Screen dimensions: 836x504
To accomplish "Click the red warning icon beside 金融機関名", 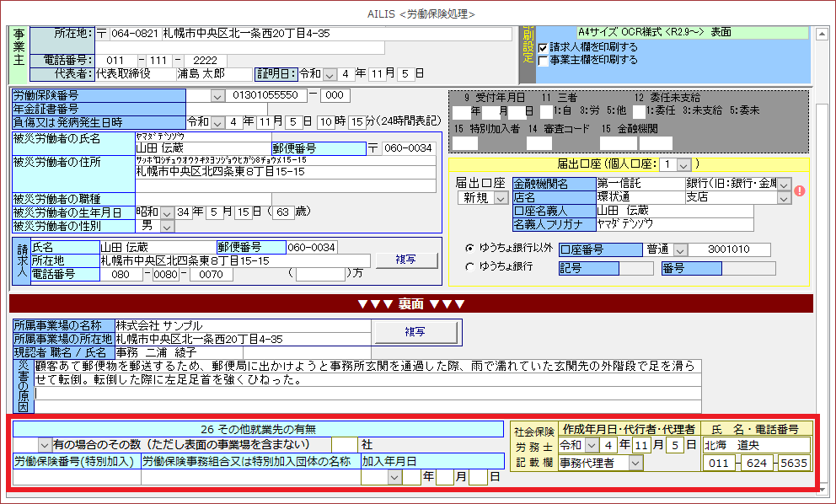I will coord(800,190).
